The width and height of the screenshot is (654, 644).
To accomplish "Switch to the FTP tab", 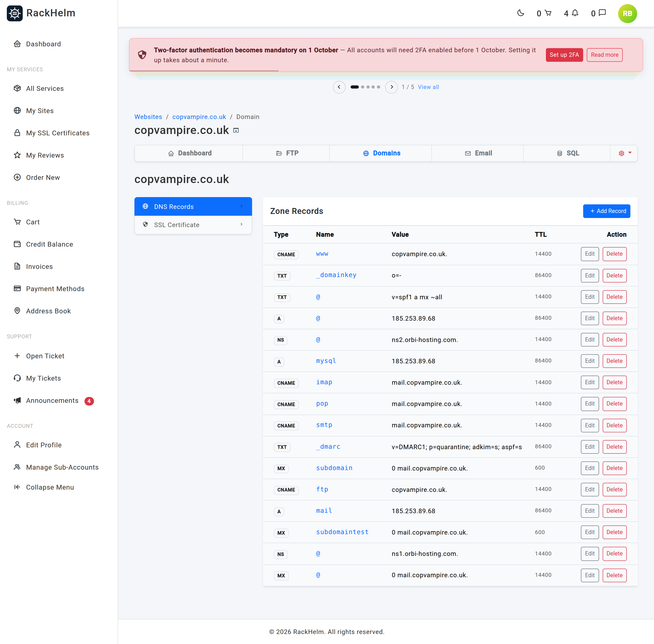I will [286, 153].
